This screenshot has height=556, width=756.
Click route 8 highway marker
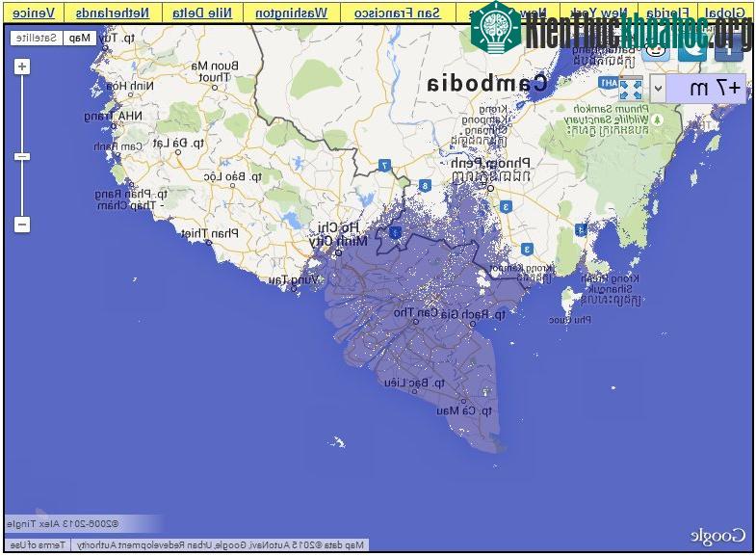pyautogui.click(x=425, y=185)
